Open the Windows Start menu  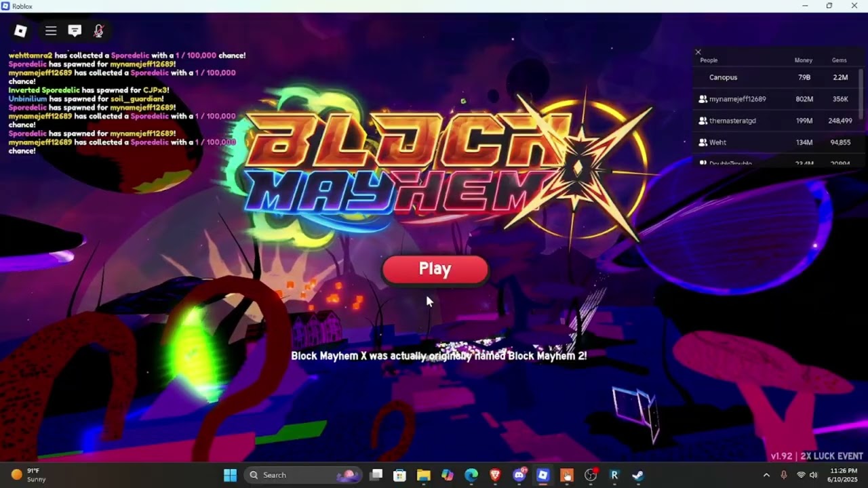[230, 475]
